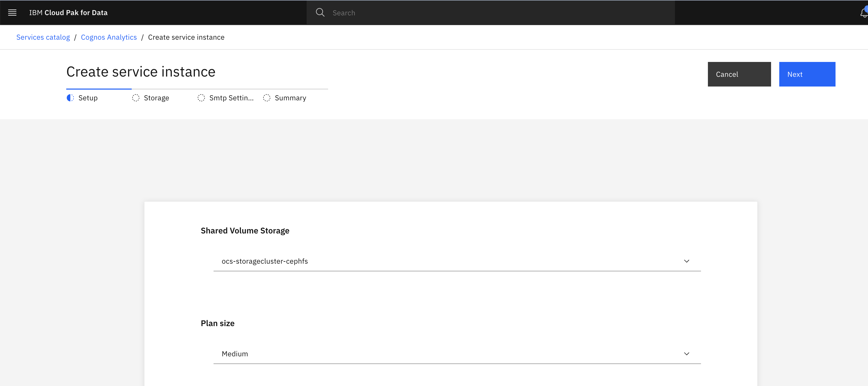
Task: Go to Services catalog breadcrumb
Action: point(43,37)
